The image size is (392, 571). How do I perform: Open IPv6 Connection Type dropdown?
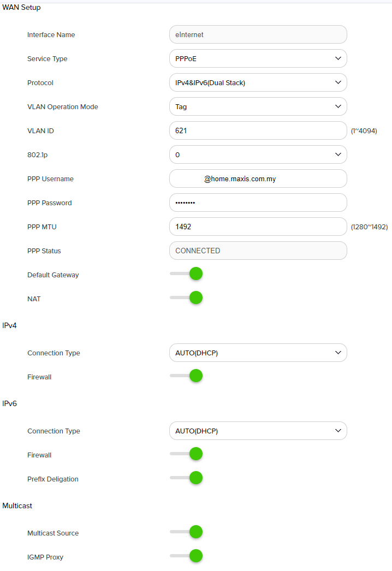pyautogui.click(x=258, y=431)
